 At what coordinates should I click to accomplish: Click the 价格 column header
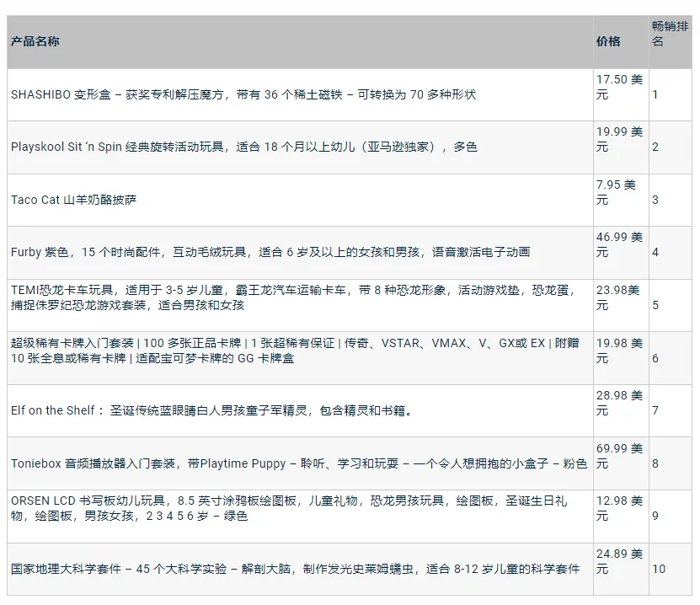[x=621, y=42]
